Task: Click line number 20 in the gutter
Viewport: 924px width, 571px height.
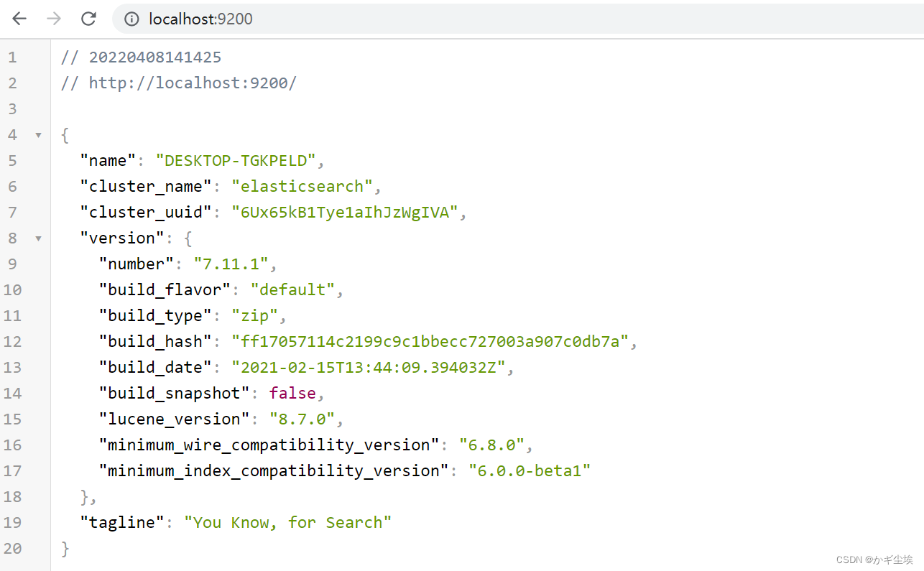Action: 12,549
